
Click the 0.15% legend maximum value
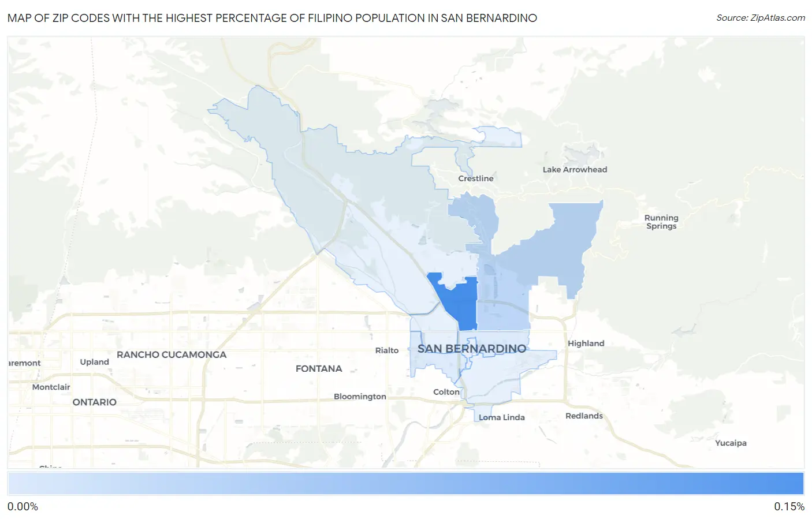pyautogui.click(x=789, y=506)
